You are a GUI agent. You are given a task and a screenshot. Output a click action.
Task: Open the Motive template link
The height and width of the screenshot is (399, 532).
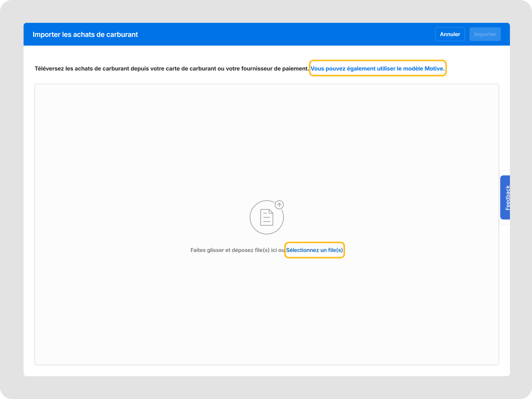[x=377, y=68]
